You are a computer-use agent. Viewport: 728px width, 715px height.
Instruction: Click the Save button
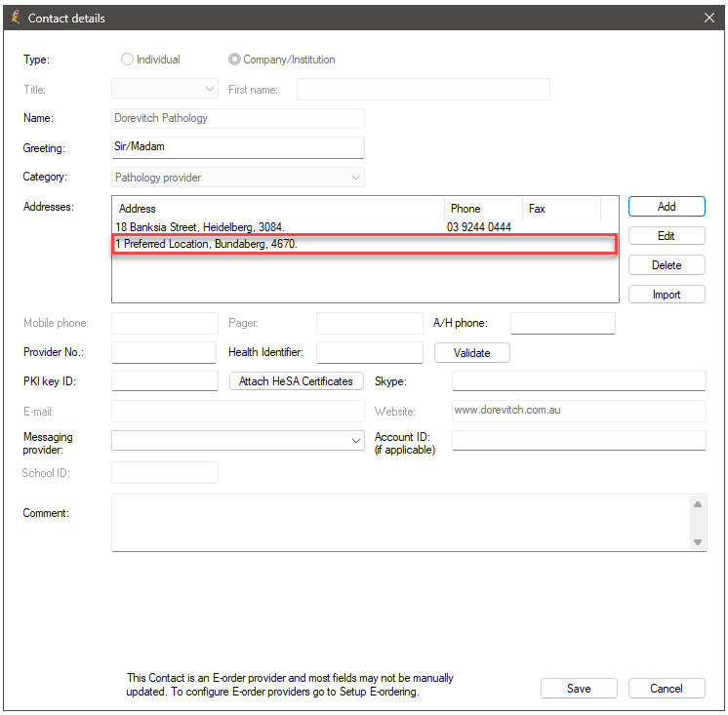[579, 688]
